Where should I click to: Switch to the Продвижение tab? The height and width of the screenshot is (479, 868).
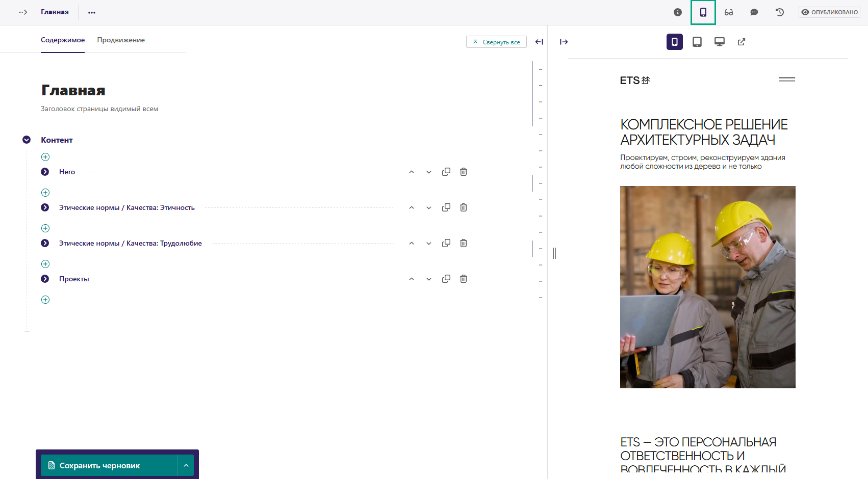click(121, 40)
